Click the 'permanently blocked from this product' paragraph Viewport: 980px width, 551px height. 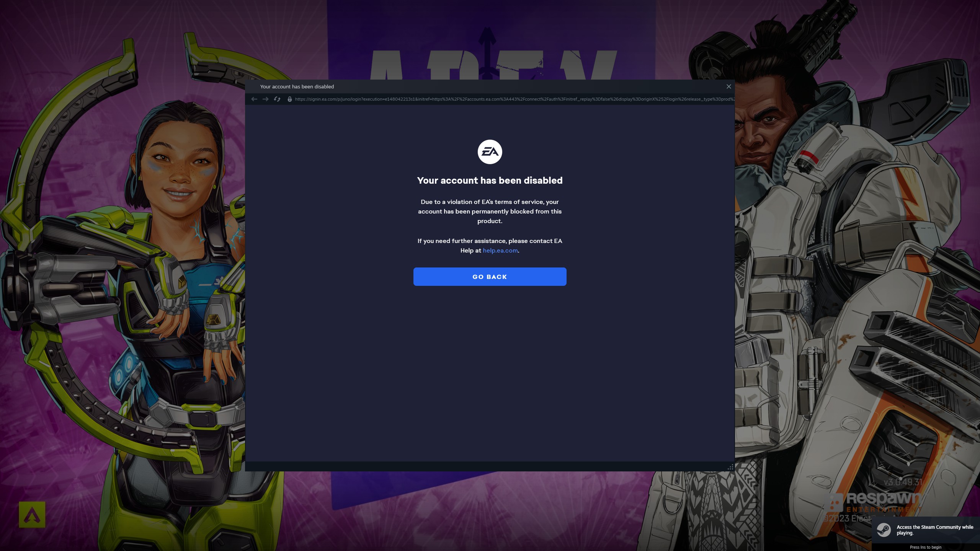click(x=490, y=211)
